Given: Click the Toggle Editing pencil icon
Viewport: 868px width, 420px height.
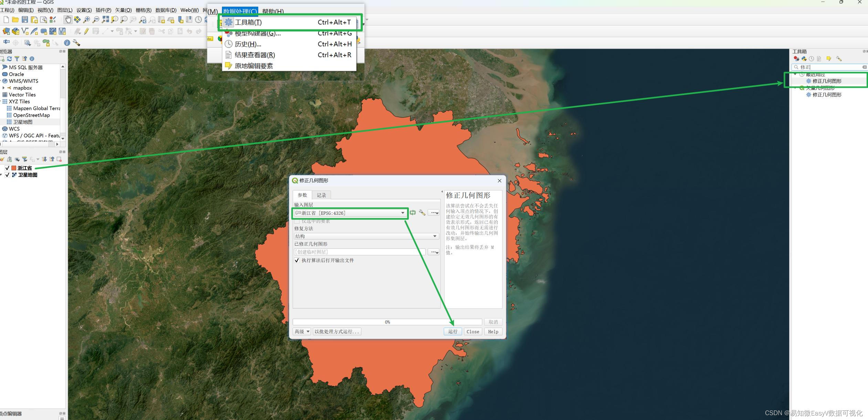Looking at the screenshot, I should 86,31.
